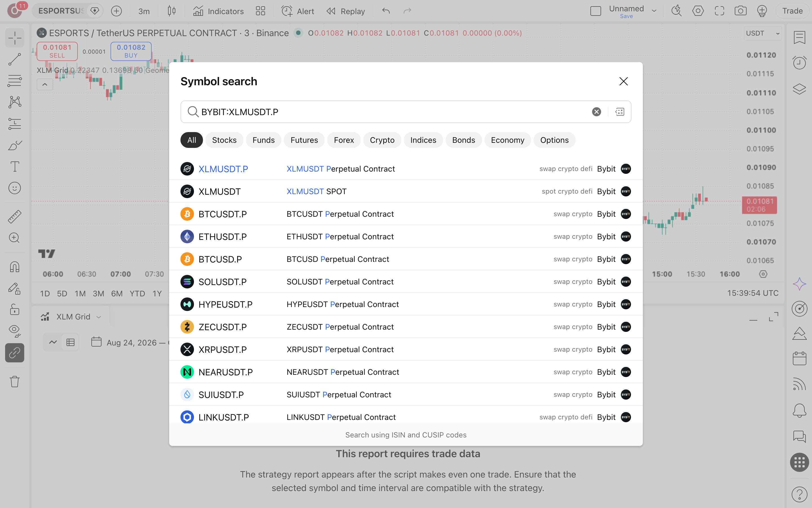Expand the Unnamed layout dropdown arrow

[654, 11]
